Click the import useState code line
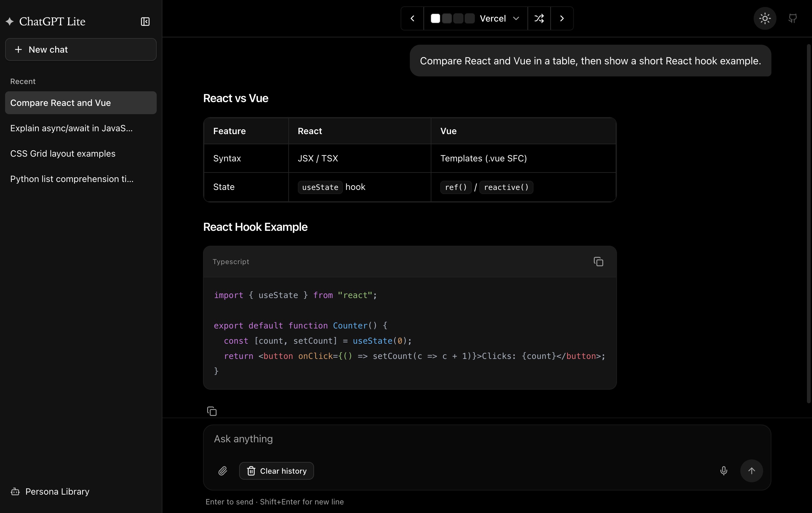This screenshot has height=513, width=812. point(295,295)
